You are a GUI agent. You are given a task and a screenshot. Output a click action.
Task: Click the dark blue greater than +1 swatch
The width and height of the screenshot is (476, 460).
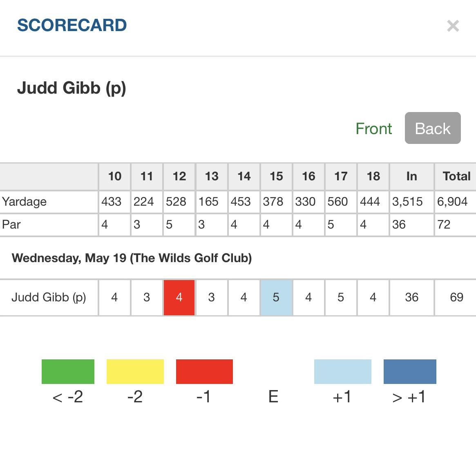(x=410, y=372)
